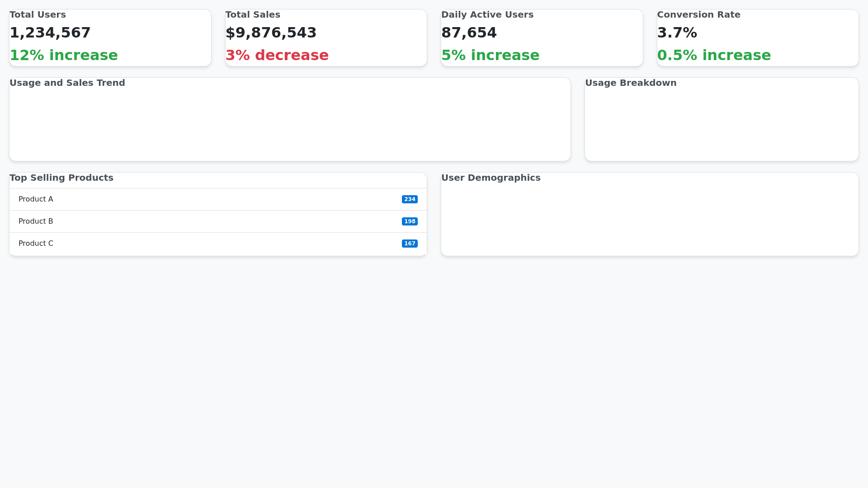
Task: Click the 1,234,567 users value
Action: (50, 33)
